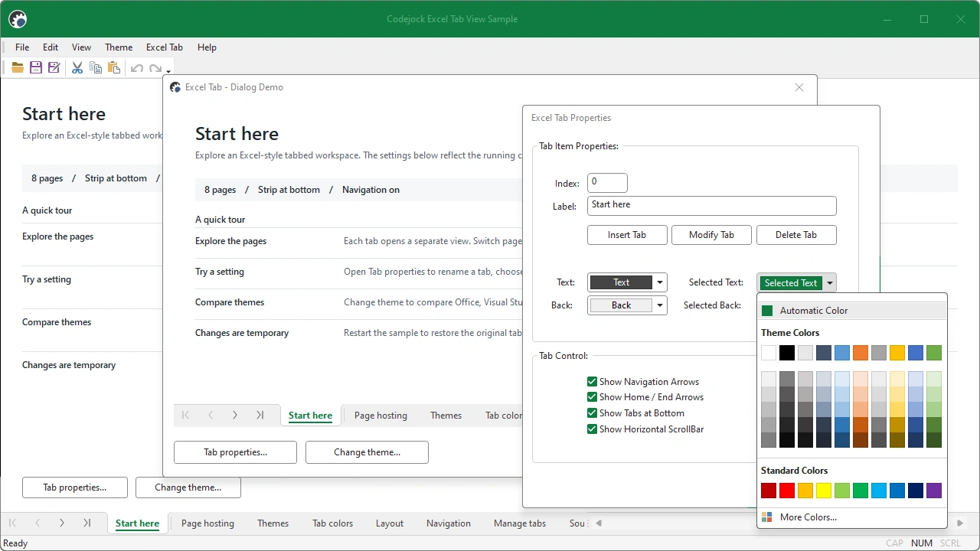
Task: Click the Modify Tab button
Action: (711, 235)
